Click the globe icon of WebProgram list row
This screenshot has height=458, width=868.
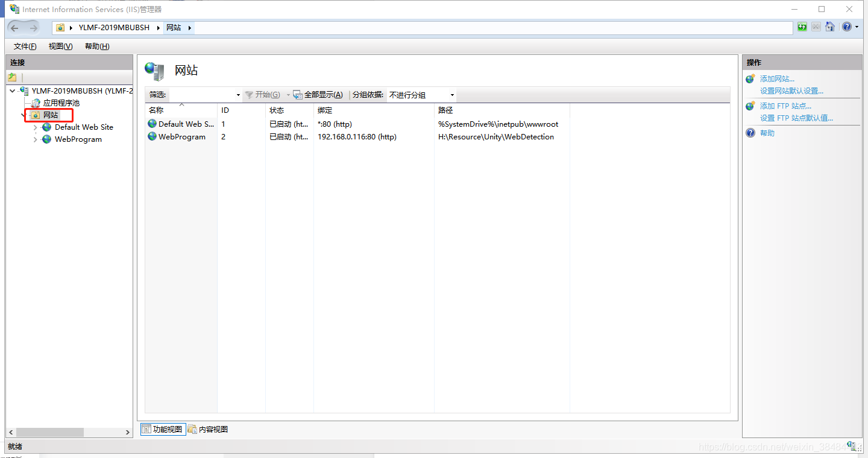coord(152,136)
